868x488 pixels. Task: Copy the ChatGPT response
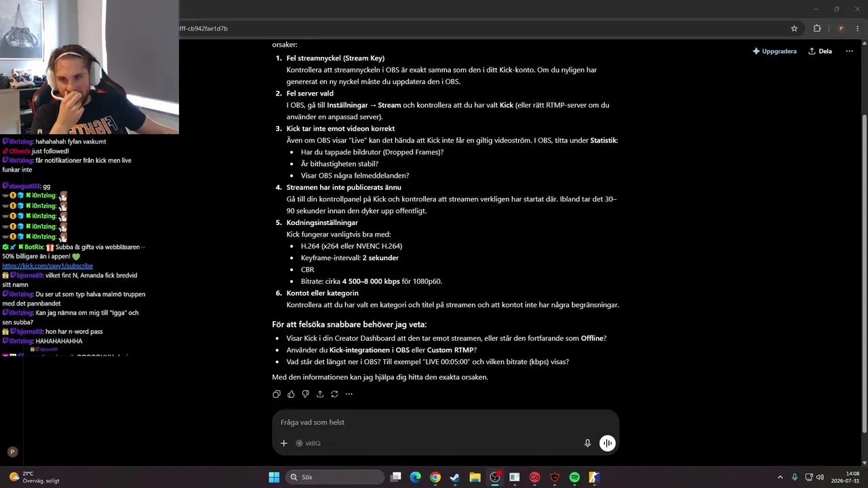(x=277, y=394)
